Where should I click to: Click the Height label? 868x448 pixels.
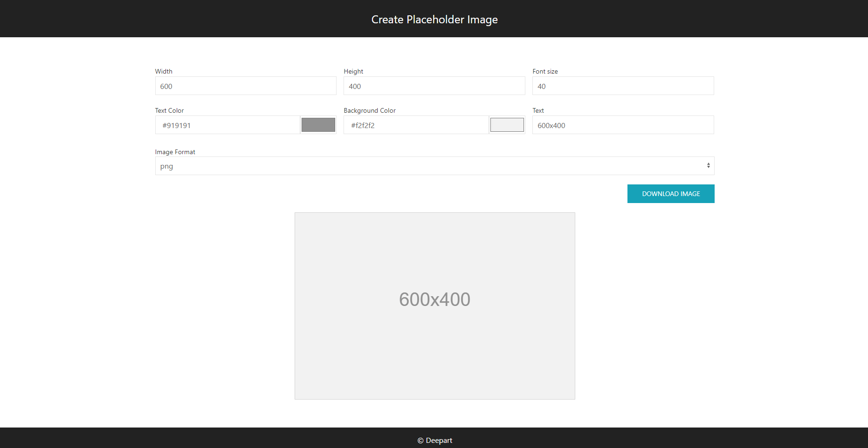point(353,71)
